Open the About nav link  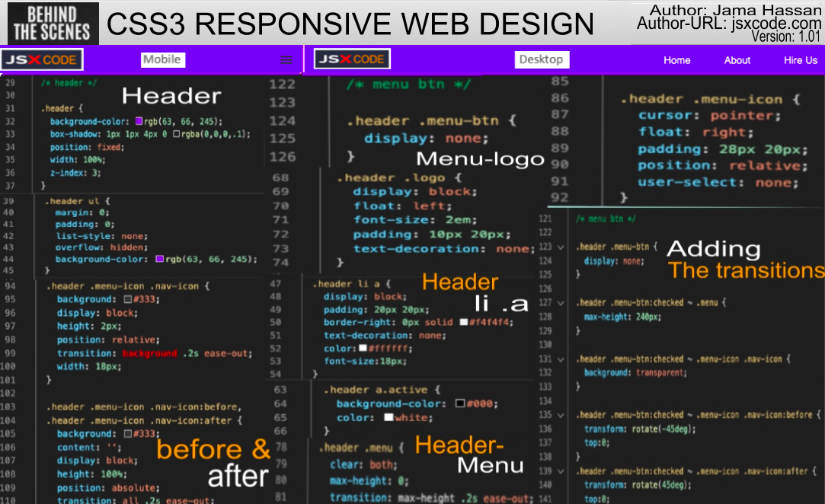(737, 60)
